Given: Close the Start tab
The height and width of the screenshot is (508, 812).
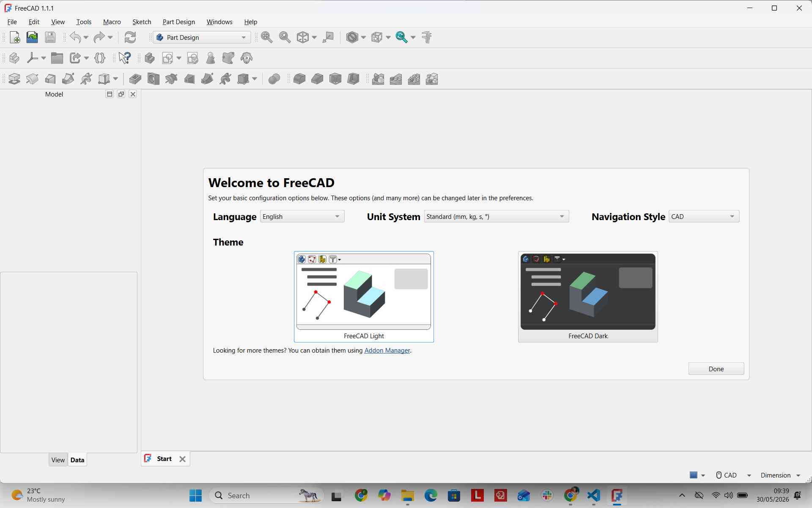Looking at the screenshot, I should pos(182,459).
